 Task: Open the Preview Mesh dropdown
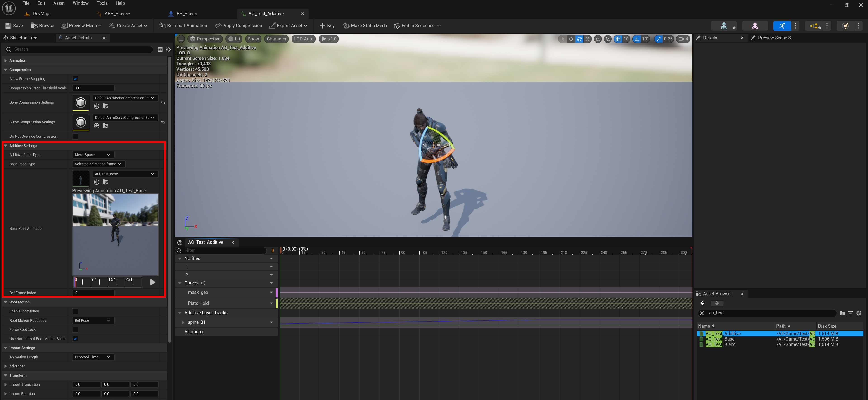[81, 26]
